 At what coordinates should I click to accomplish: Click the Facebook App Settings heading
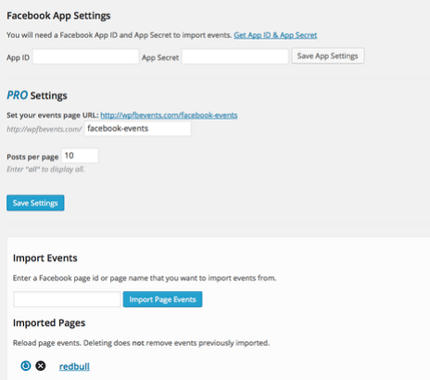coord(59,16)
